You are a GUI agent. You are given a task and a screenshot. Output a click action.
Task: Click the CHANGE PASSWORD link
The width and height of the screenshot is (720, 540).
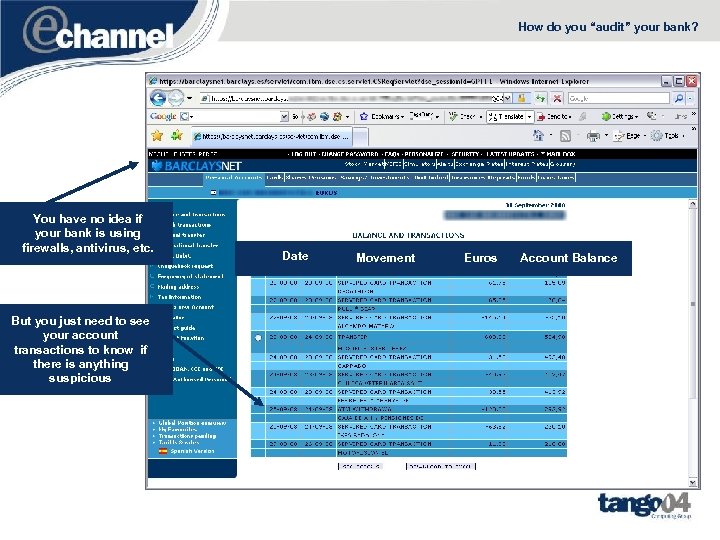pos(350,154)
